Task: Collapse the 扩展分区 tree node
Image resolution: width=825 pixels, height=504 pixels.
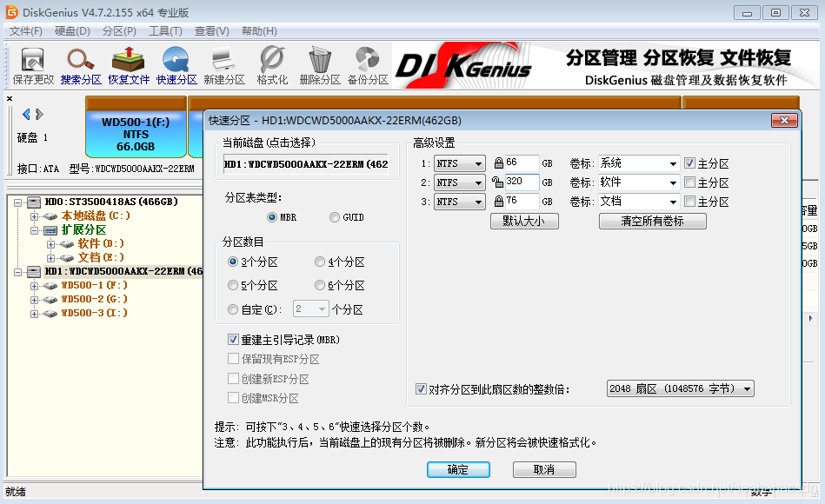Action: 34,230
